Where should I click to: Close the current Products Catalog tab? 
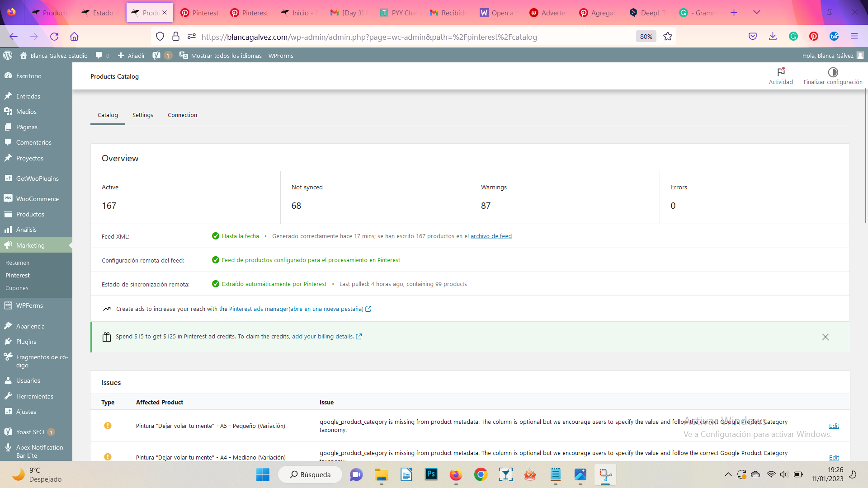point(165,13)
